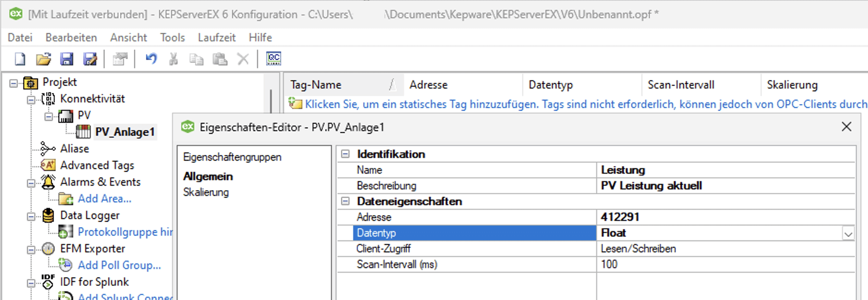Open the Datei menu
Image resolution: width=868 pixels, height=300 pixels.
(20, 37)
